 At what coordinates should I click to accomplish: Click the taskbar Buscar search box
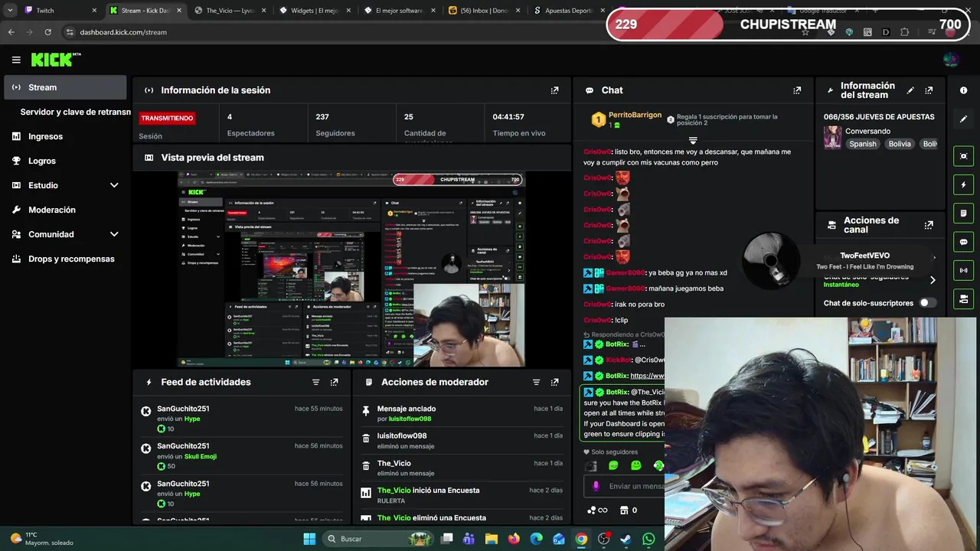click(378, 539)
